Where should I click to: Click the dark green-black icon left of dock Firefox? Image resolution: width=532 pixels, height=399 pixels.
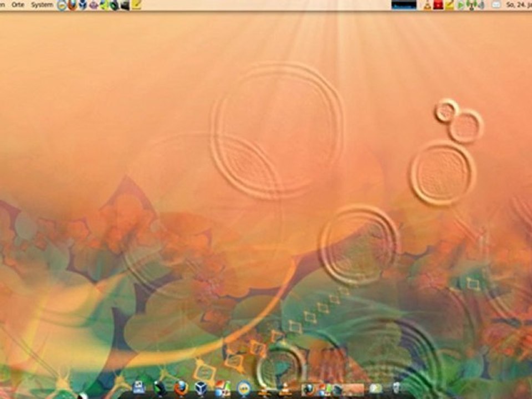click(x=160, y=388)
